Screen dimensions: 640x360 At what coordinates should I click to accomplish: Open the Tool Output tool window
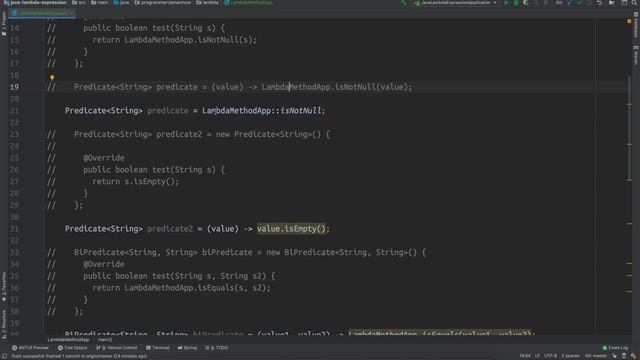[x=73, y=348]
